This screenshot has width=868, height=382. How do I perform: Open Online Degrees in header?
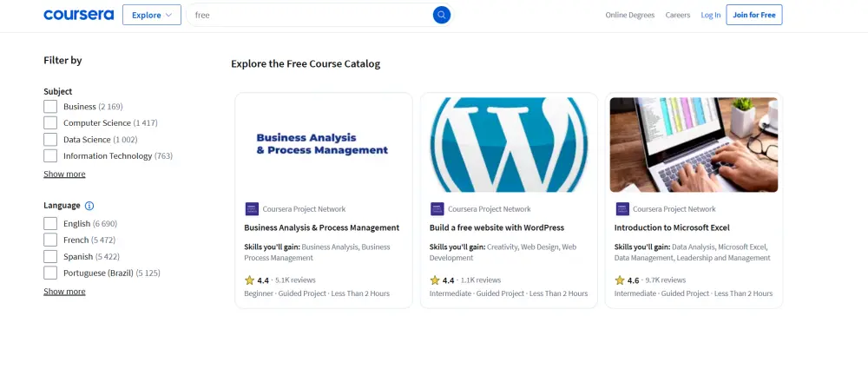(630, 15)
